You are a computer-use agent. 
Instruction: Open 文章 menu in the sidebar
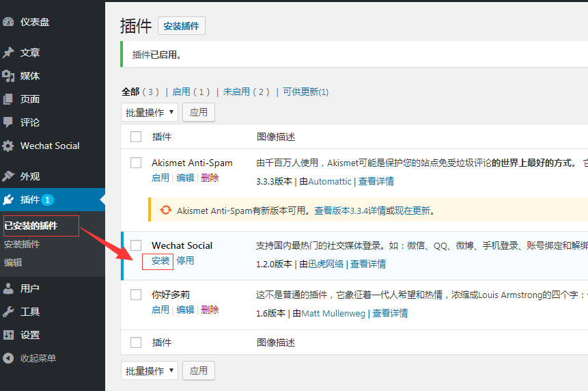[x=30, y=53]
